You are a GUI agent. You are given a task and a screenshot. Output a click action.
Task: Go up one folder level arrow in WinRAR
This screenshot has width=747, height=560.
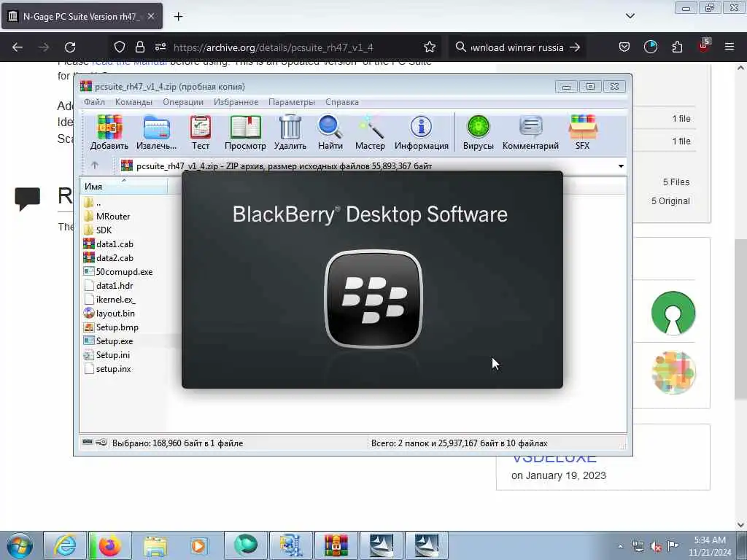tap(95, 166)
